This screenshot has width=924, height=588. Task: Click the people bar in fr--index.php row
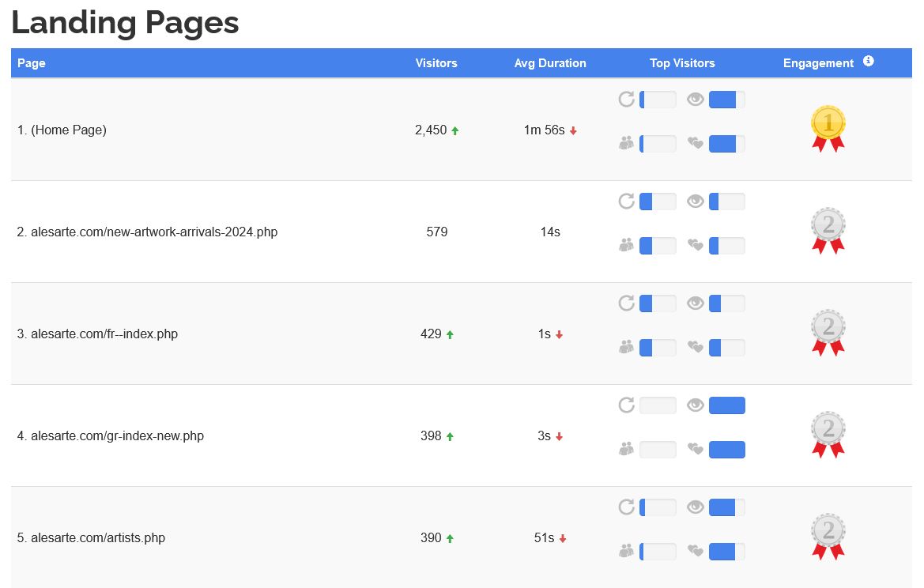[658, 348]
